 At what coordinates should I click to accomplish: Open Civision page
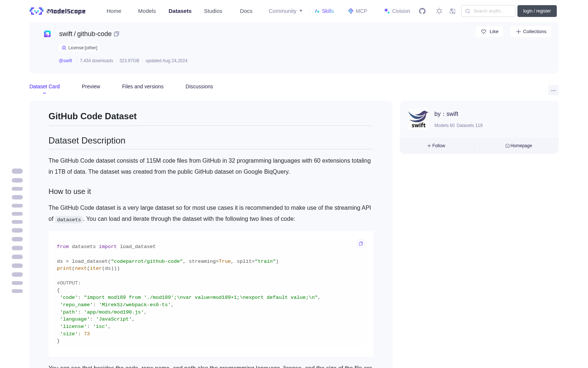pos(397,11)
